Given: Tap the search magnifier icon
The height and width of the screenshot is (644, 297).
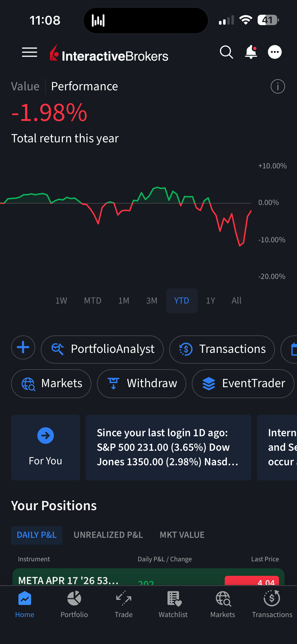Looking at the screenshot, I should click(x=226, y=52).
